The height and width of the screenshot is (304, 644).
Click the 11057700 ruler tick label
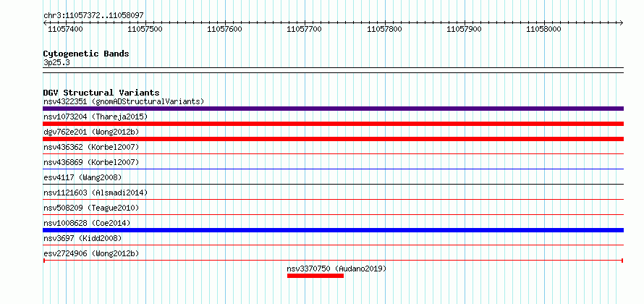(x=305, y=29)
